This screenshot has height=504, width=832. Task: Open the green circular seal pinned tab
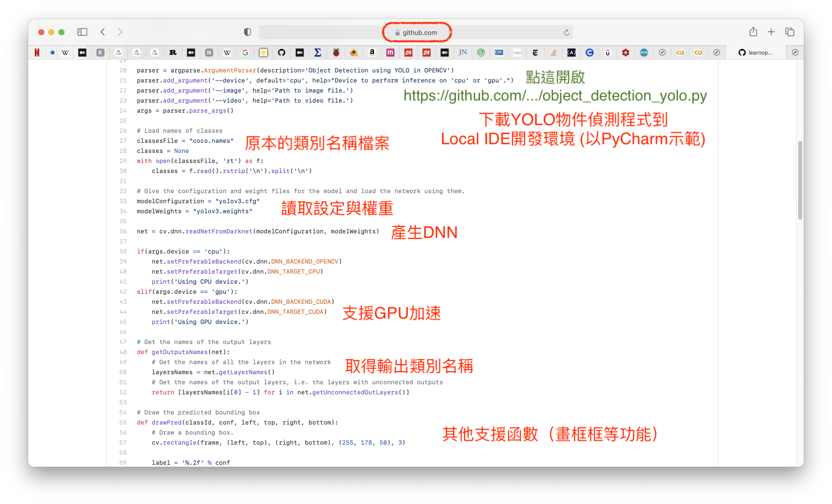(481, 52)
